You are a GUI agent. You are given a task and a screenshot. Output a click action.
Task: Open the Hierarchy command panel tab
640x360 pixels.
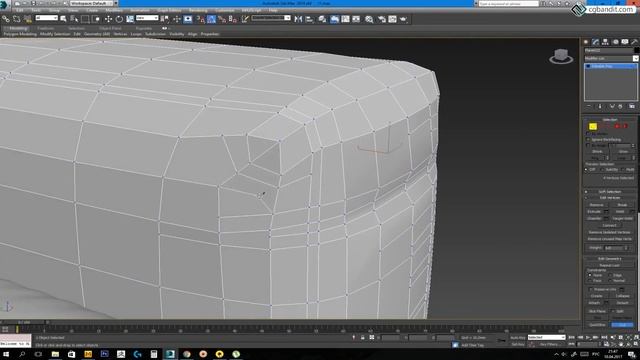[605, 42]
